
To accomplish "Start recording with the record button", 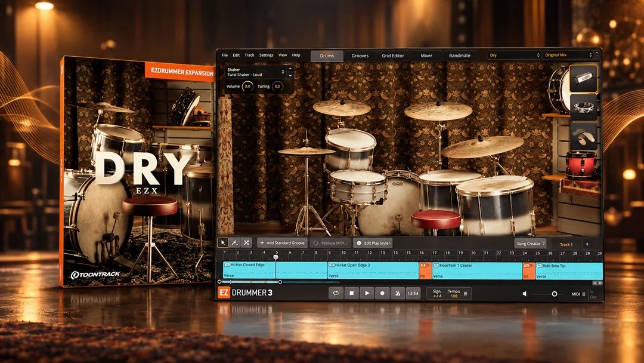I will click(382, 293).
